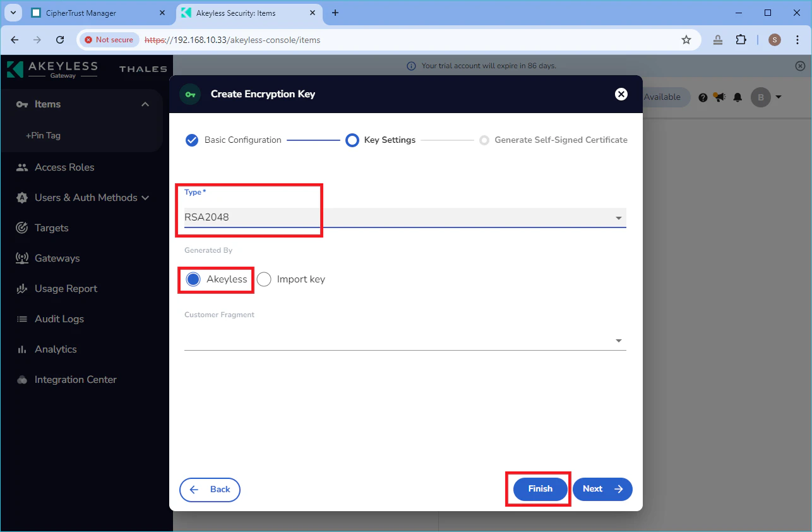Open a new browser tab

tap(335, 13)
